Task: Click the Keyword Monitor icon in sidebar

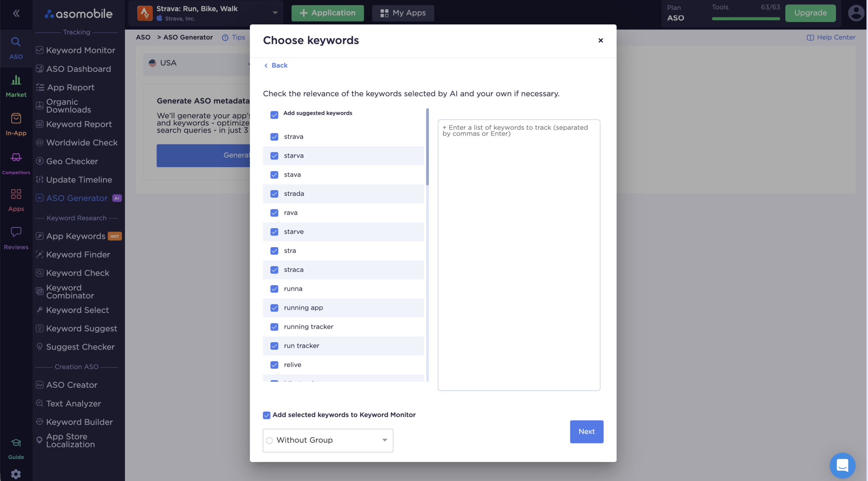Action: coord(40,50)
